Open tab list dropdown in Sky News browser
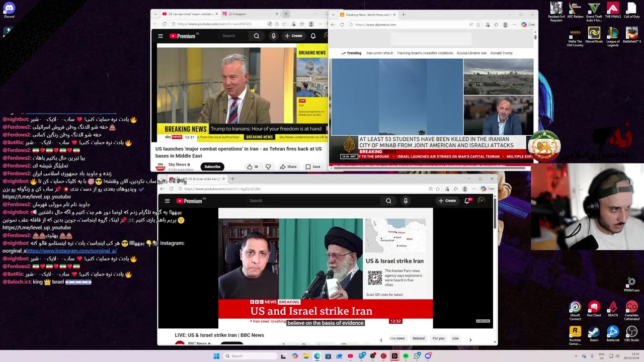 point(156,14)
